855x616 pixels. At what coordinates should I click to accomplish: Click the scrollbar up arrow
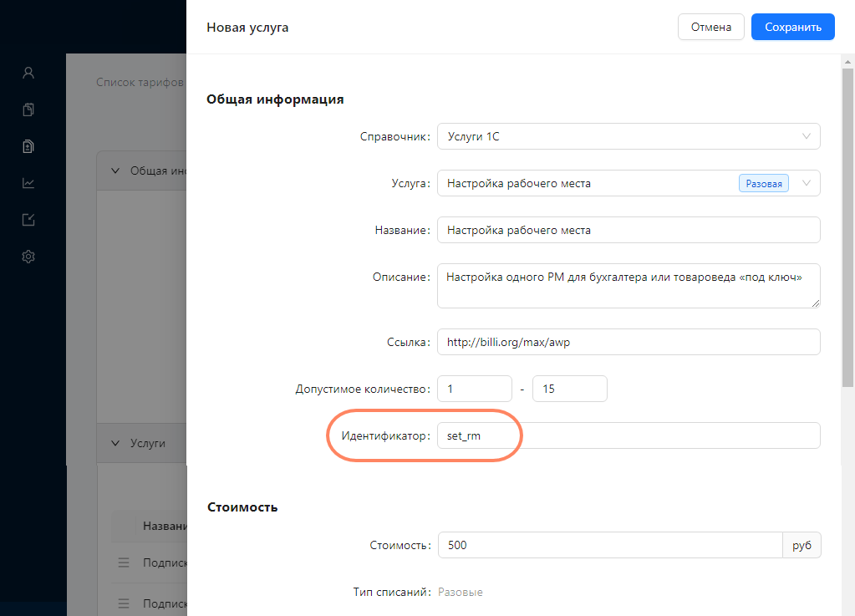tap(847, 62)
